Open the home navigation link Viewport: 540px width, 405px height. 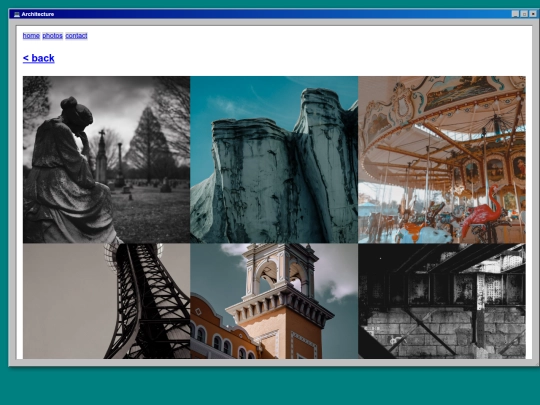point(31,35)
